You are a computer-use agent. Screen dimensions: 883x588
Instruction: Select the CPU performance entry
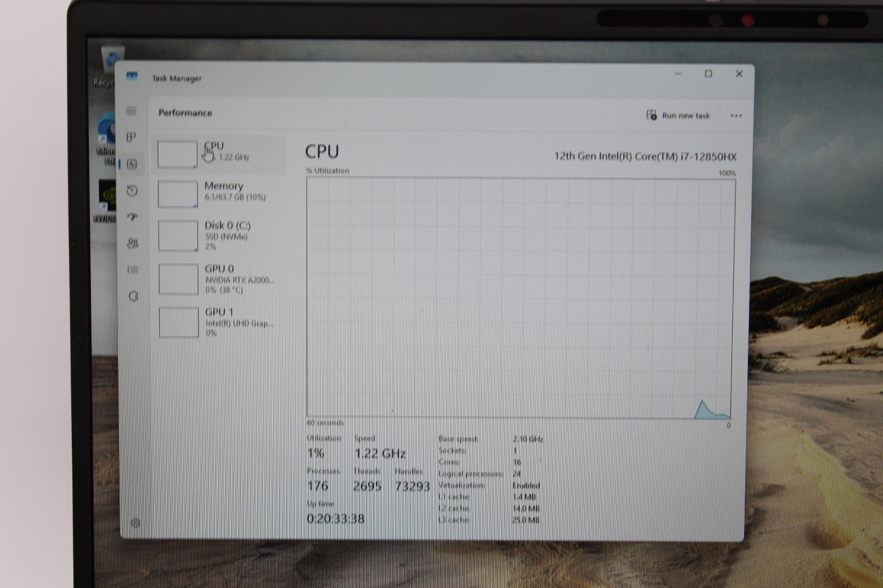click(x=219, y=153)
